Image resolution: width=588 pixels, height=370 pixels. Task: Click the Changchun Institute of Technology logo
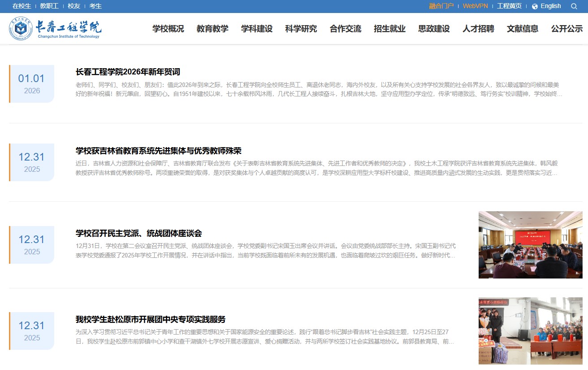(x=56, y=29)
